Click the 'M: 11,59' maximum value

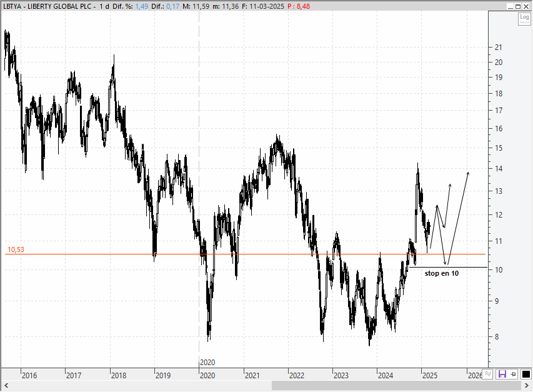(196, 6)
